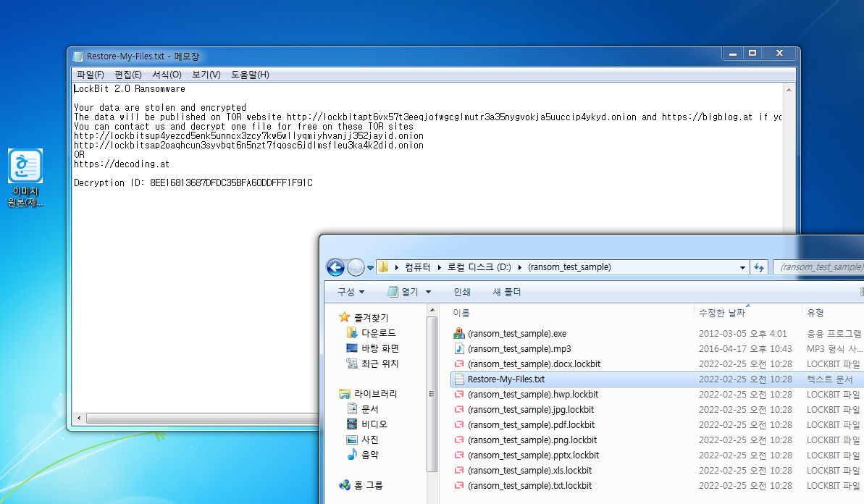Viewport: 864px width, 504px height.
Task: Minimize the Notepad window
Action: (732, 54)
